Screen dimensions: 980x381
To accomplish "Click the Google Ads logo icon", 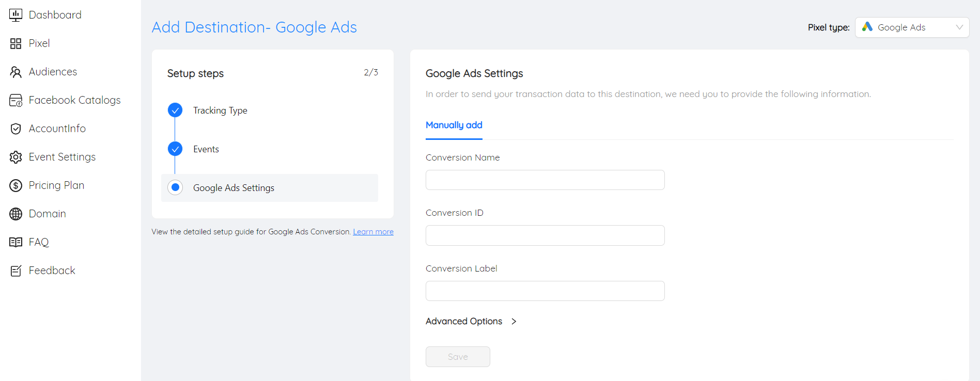I will (x=867, y=27).
